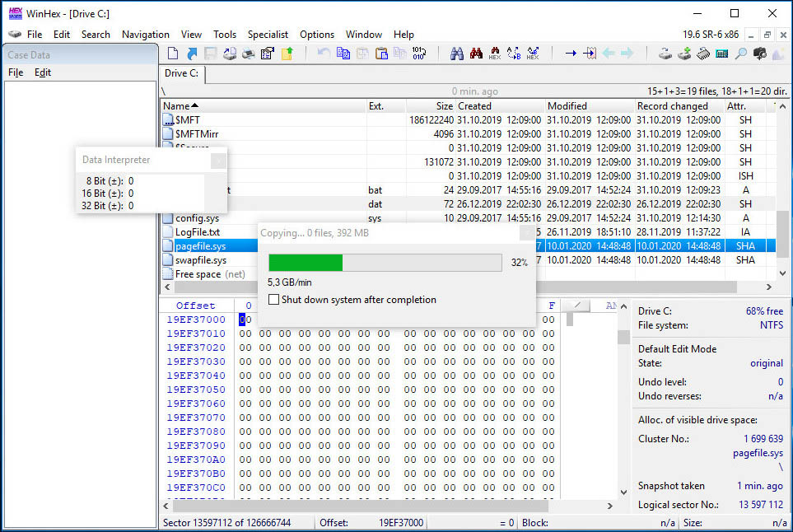Open the Specialist menu

coord(268,35)
